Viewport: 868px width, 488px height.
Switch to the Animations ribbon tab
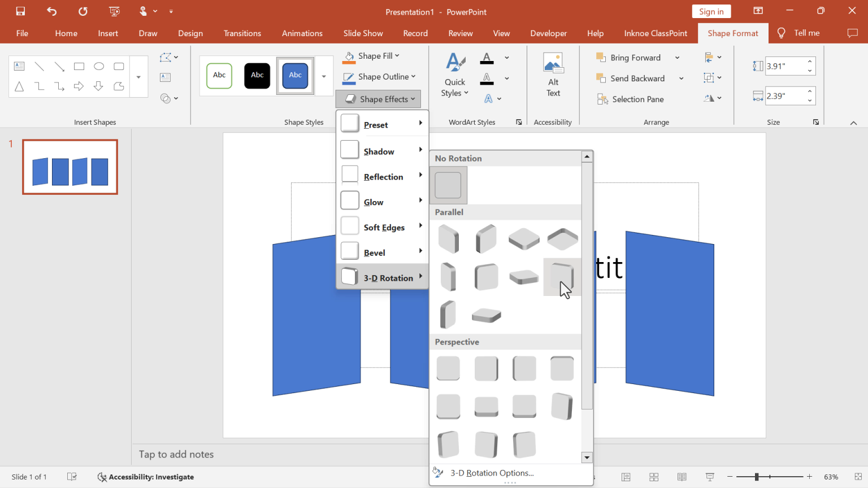(x=302, y=33)
